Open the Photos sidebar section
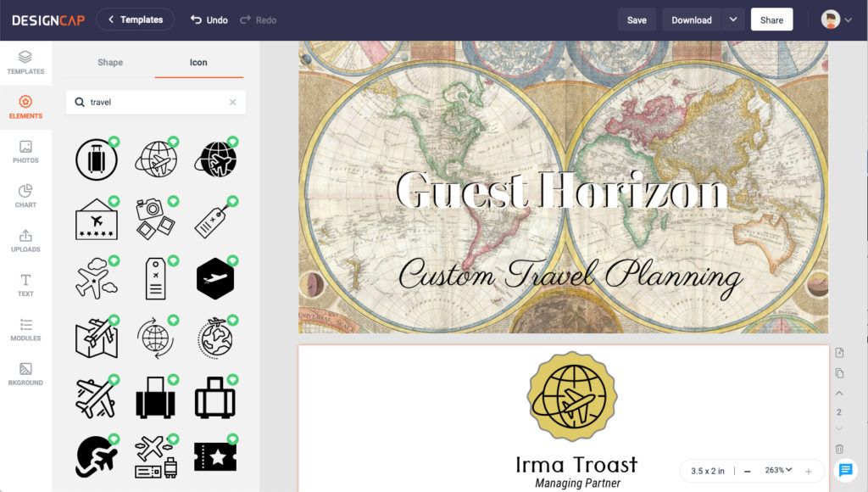Image resolution: width=868 pixels, height=492 pixels. (x=25, y=151)
